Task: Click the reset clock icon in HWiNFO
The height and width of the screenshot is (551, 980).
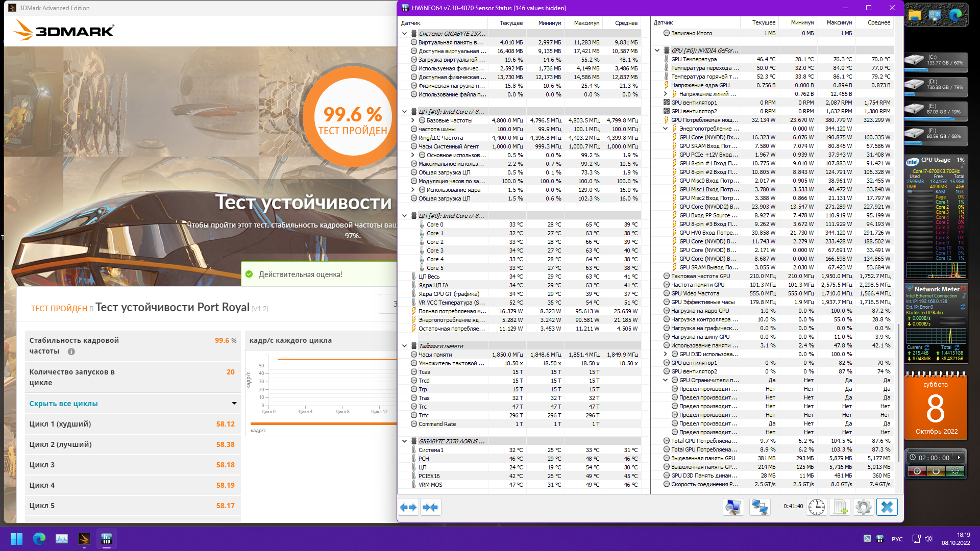Action: [817, 507]
